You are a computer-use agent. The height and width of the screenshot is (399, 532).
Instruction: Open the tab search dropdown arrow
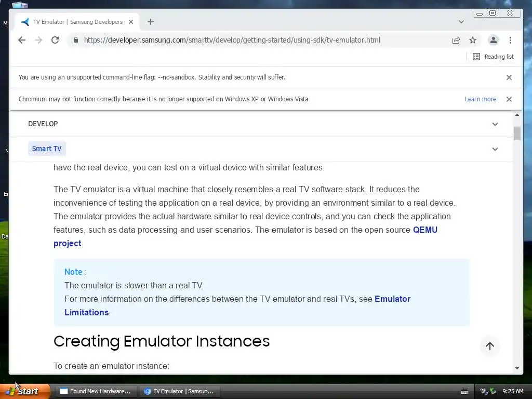click(x=461, y=22)
